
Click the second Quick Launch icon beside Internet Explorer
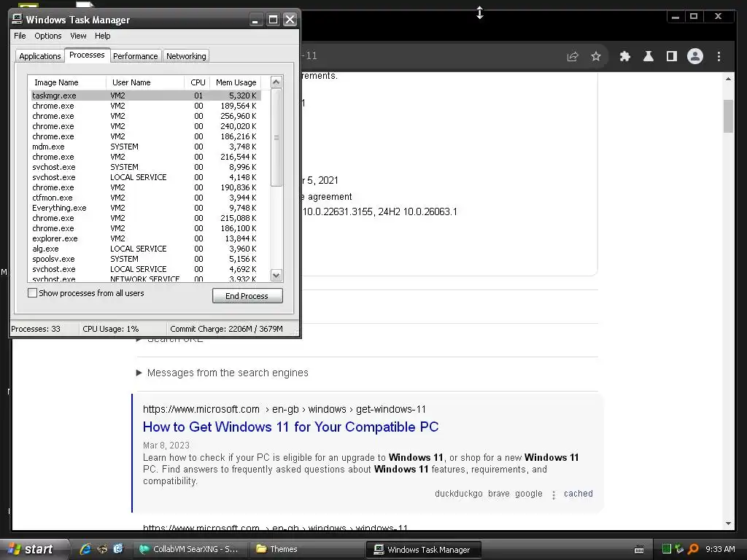pyautogui.click(x=102, y=549)
